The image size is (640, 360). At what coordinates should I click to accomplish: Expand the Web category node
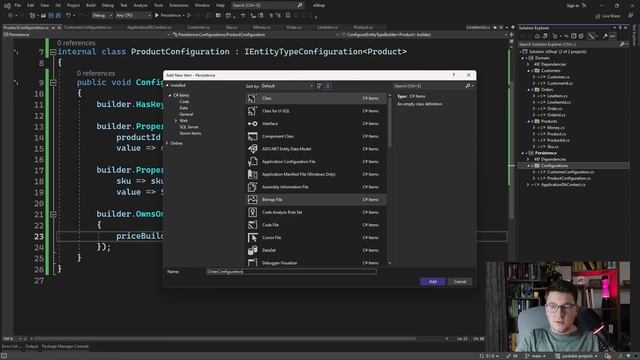pyautogui.click(x=176, y=121)
